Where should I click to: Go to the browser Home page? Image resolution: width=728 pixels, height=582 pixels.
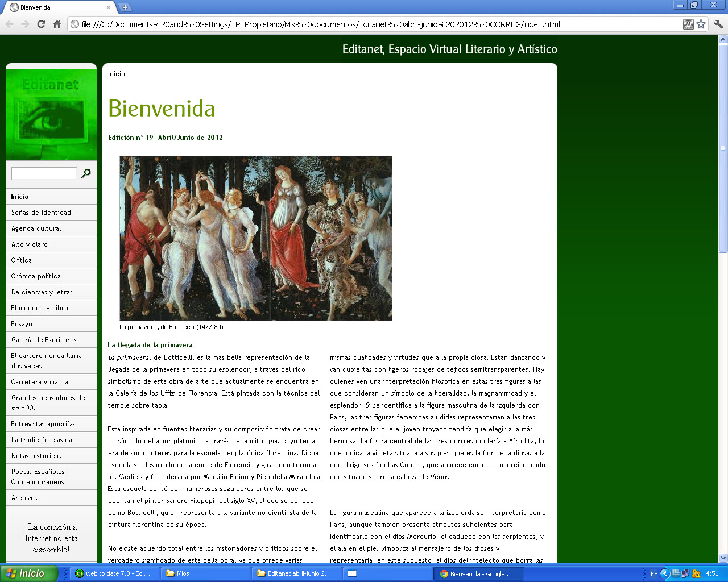[57, 24]
